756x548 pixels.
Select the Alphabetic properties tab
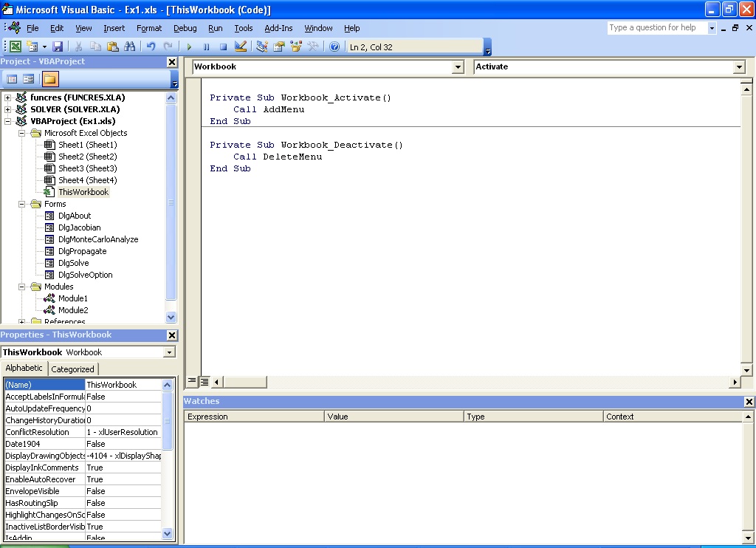[24, 368]
